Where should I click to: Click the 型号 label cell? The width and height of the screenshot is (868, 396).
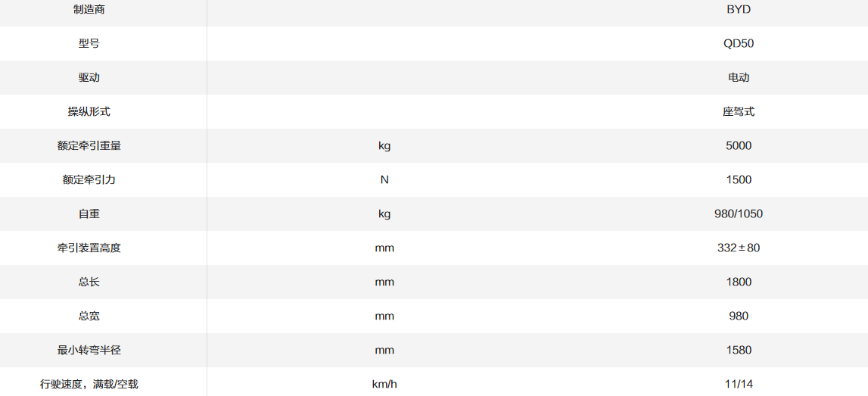point(89,43)
